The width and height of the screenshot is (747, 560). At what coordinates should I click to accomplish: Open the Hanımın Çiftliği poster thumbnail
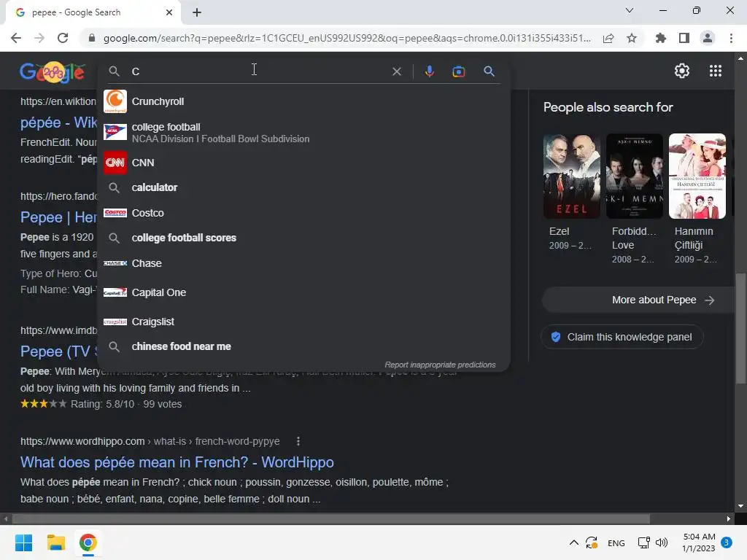tap(697, 176)
